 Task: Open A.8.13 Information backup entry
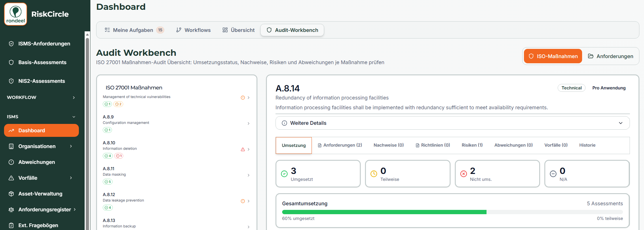pyautogui.click(x=176, y=224)
